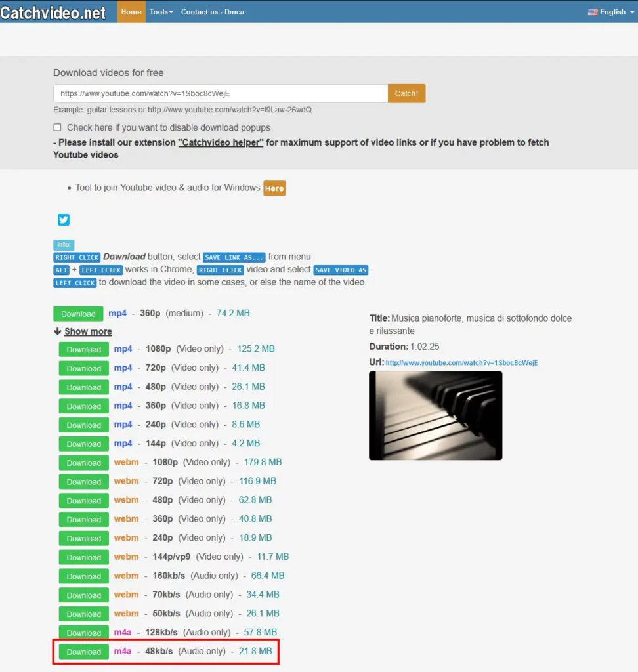The width and height of the screenshot is (638, 672).
Task: Click the orange Here button
Action: (274, 188)
